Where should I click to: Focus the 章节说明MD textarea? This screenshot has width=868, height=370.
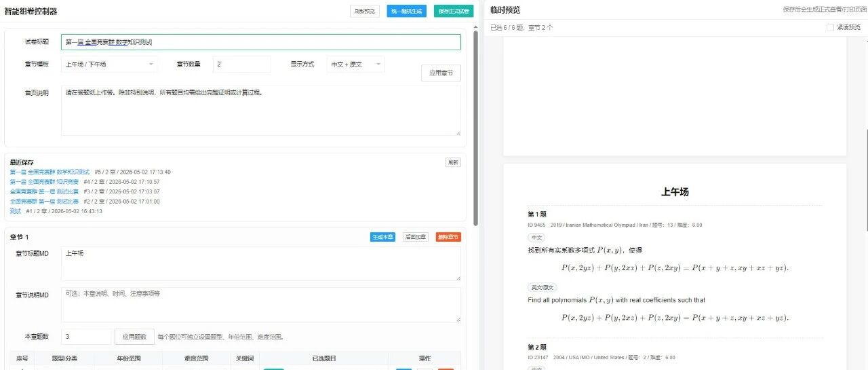point(260,305)
